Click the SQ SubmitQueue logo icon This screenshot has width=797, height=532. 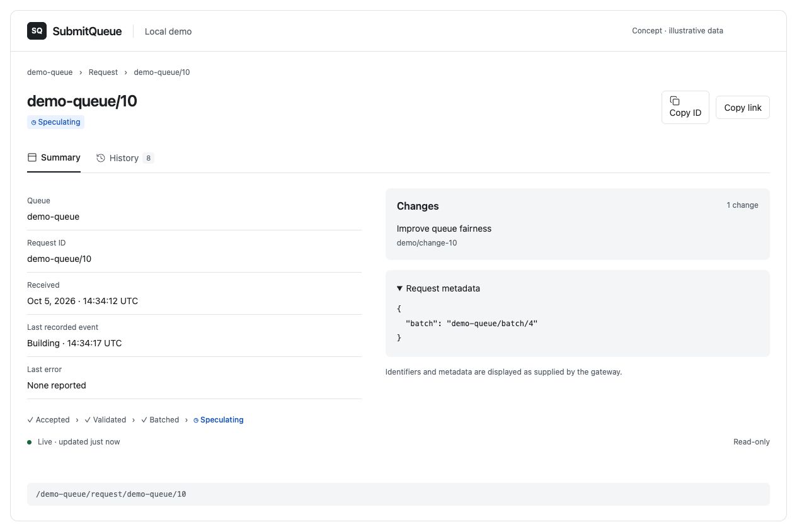[37, 31]
